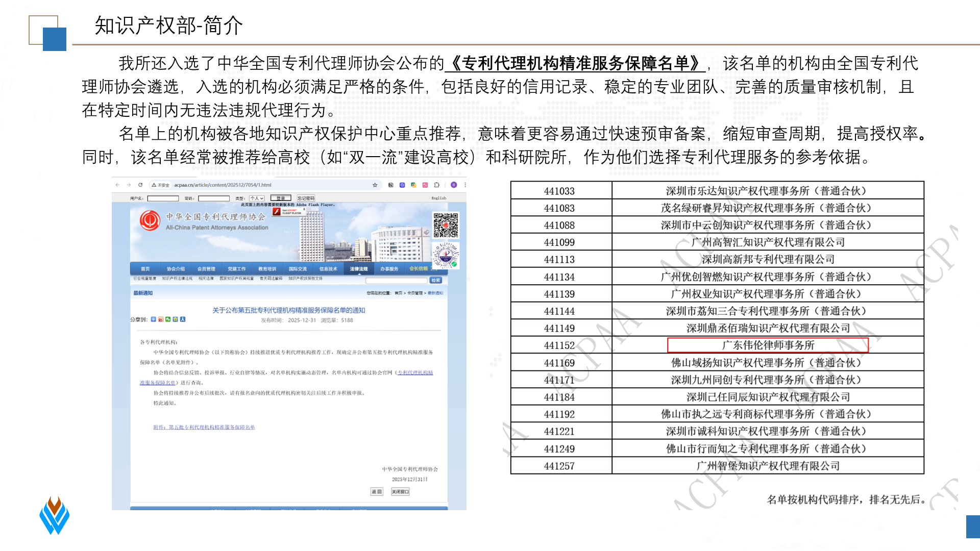Open the 党建工作 navigation tab

(x=237, y=269)
